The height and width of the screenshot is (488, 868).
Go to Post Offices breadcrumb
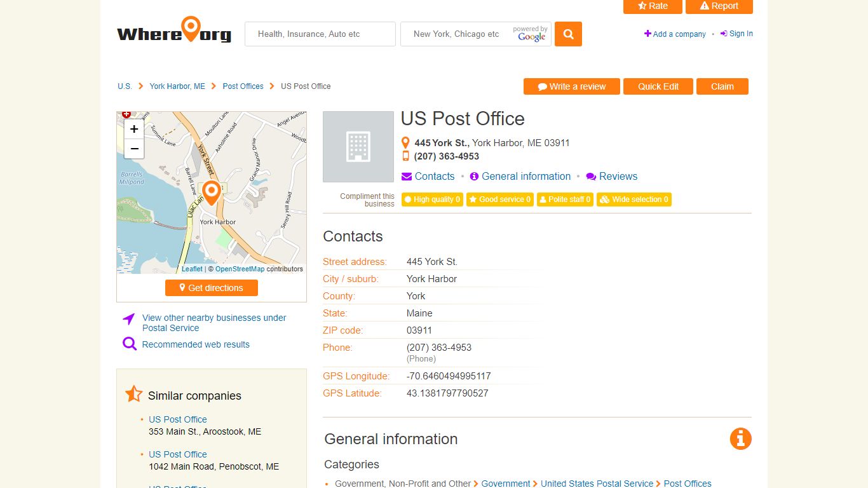click(243, 86)
